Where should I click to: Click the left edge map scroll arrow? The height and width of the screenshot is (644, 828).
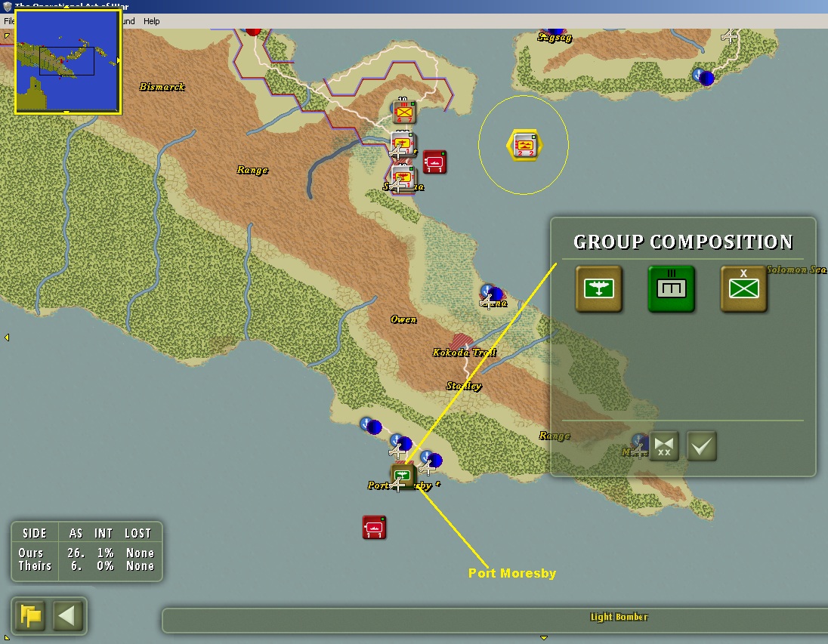coord(6,337)
